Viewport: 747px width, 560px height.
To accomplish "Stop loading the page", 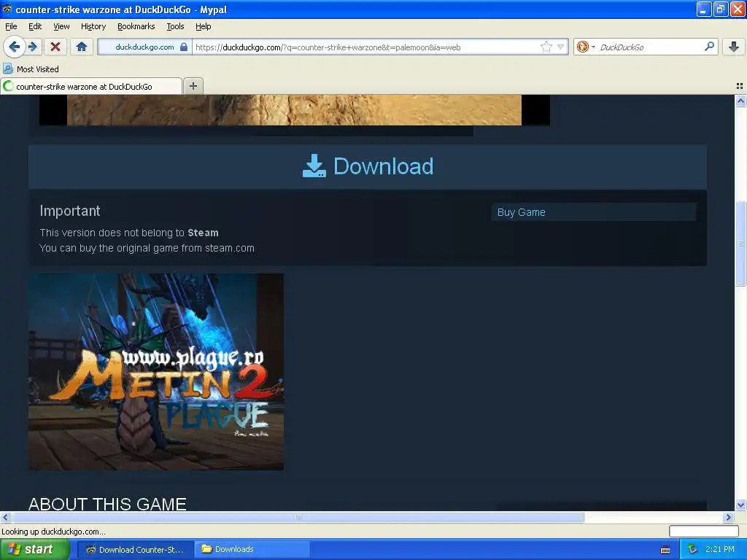I will point(55,47).
